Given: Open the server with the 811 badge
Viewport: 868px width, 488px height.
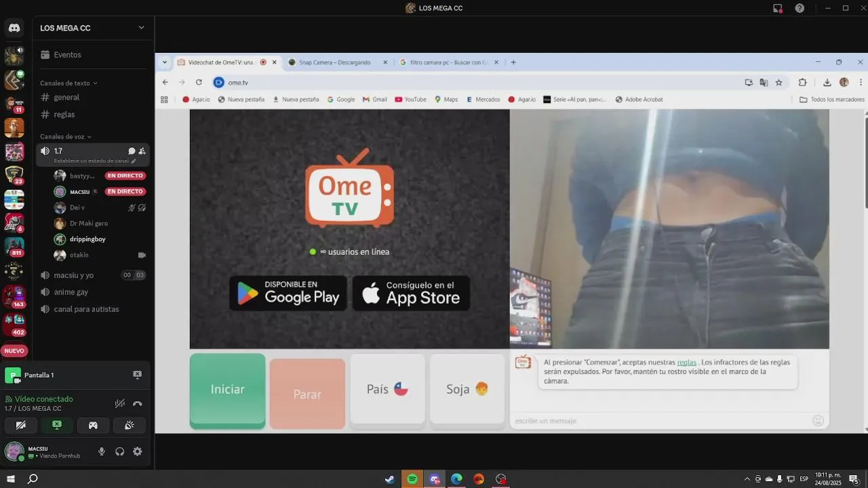Looking at the screenshot, I should 14,246.
